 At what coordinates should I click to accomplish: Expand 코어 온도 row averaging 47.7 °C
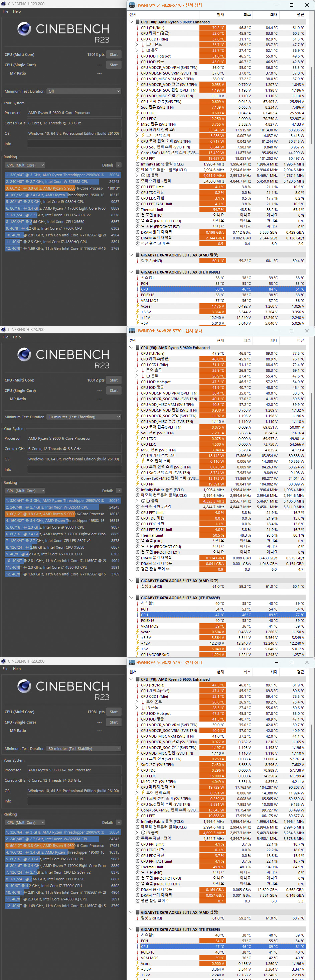[x=137, y=44]
